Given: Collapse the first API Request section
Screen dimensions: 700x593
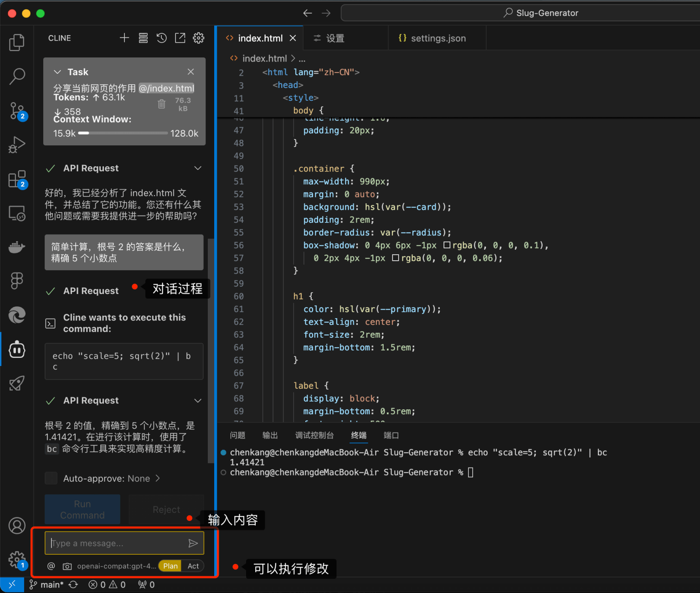Looking at the screenshot, I should click(198, 168).
